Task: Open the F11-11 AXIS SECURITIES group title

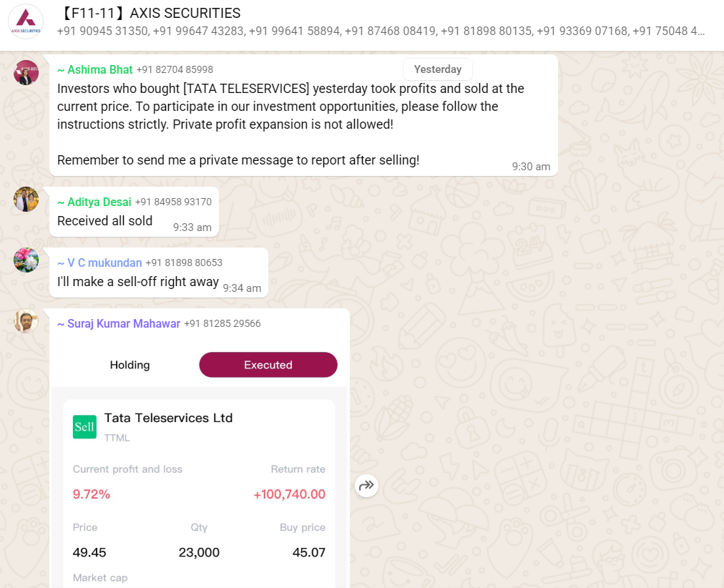Action: (x=152, y=14)
